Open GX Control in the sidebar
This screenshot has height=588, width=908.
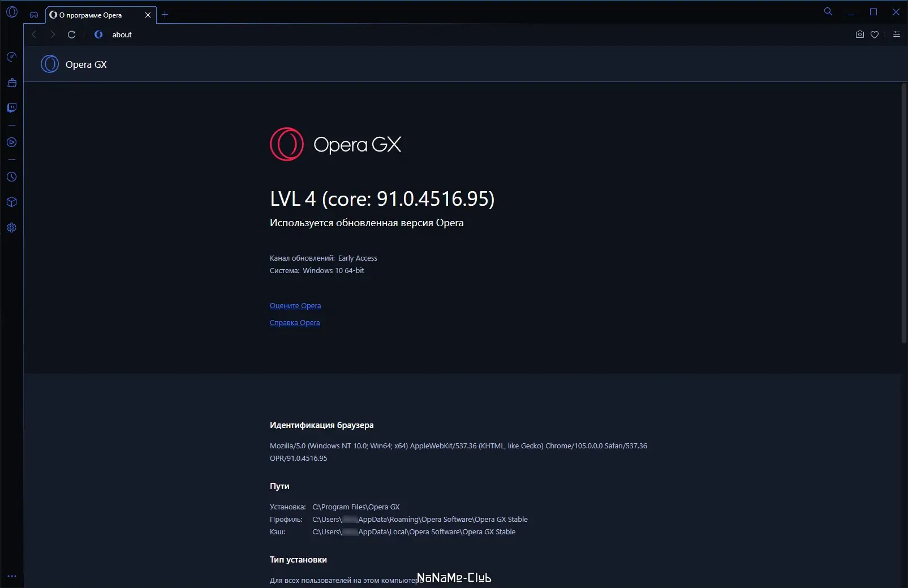[12, 57]
